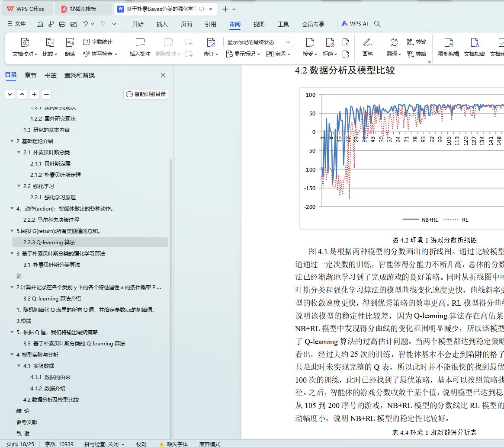Collapse the '4 模型实验与分析' node
The height and width of the screenshot is (447, 504).
point(12,354)
